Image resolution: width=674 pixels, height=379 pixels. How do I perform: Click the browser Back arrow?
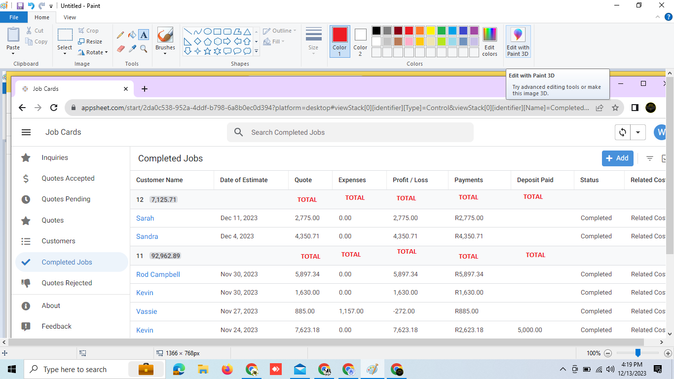[x=22, y=107]
